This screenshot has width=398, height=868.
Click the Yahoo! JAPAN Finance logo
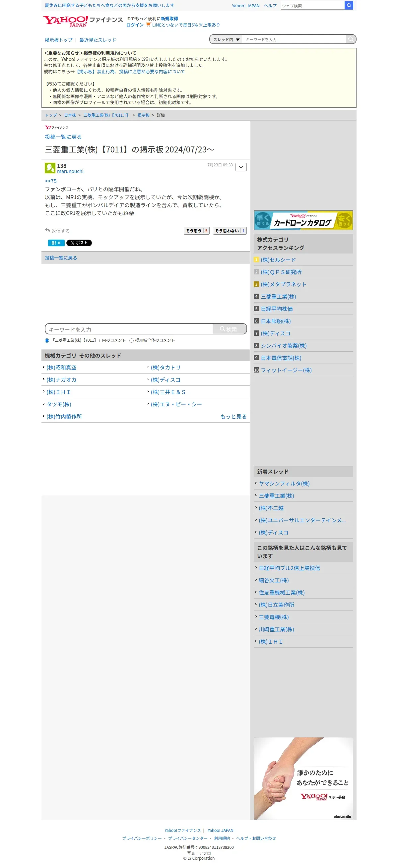83,21
